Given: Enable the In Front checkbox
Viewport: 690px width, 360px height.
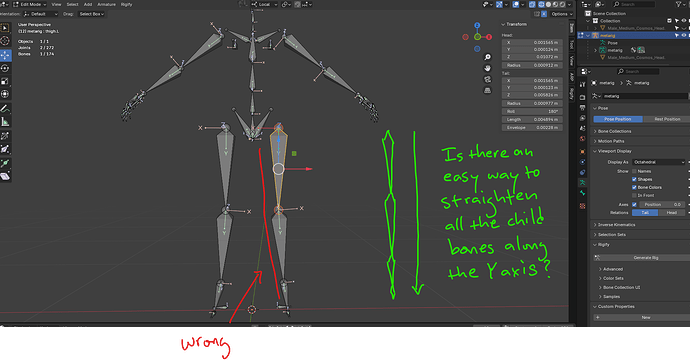Looking at the screenshot, I should pyautogui.click(x=634, y=195).
